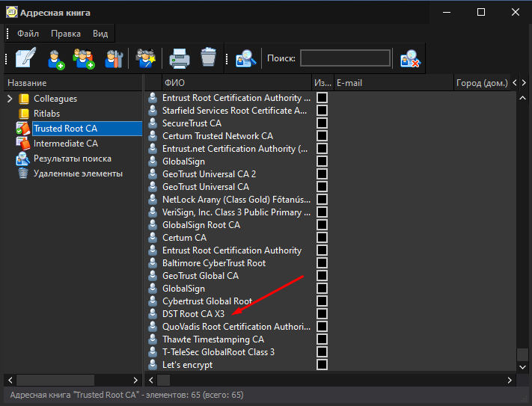
Task: Click the contact icon beside Cybertrust Global Root
Action: click(153, 301)
